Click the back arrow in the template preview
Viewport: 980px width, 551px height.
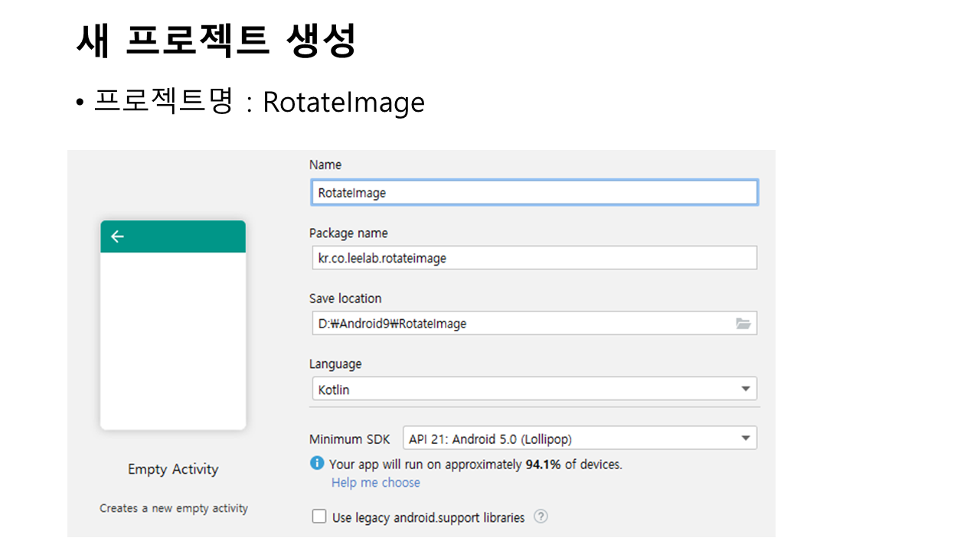(117, 236)
